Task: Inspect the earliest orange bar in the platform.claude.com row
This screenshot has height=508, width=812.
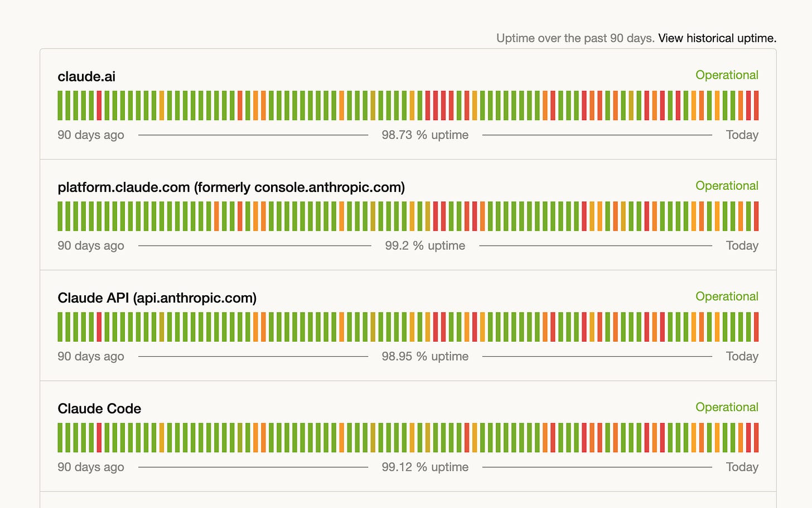Action: [x=216, y=216]
